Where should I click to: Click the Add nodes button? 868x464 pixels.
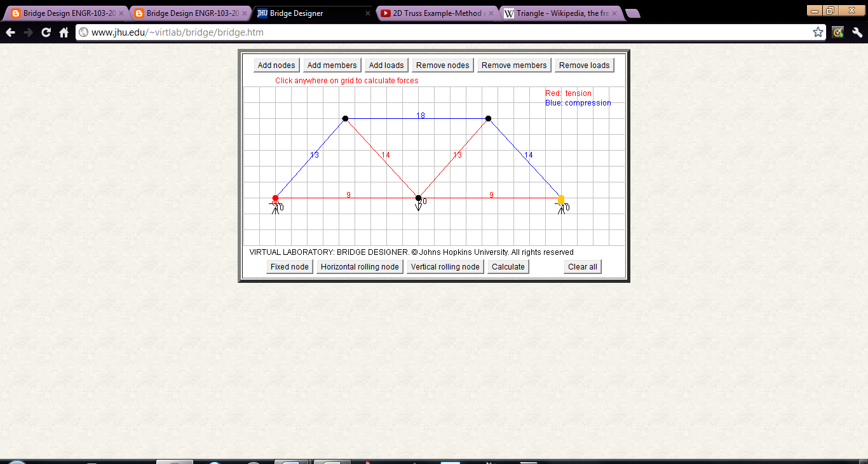point(276,65)
